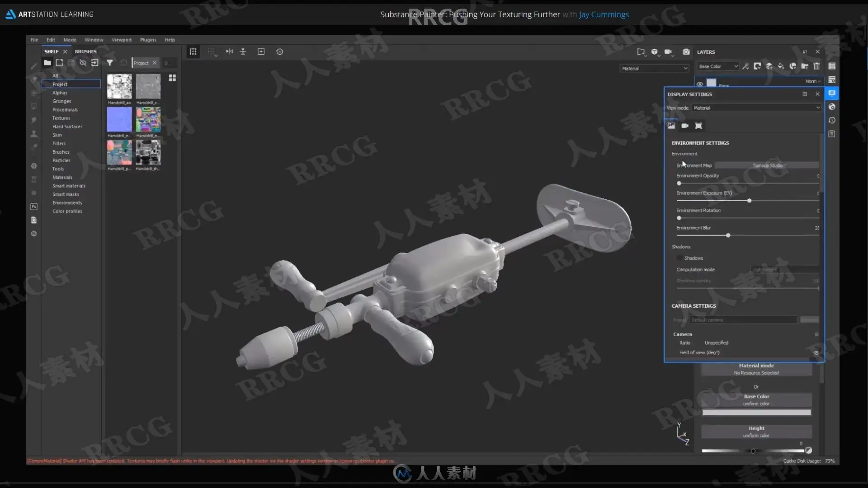The width and height of the screenshot is (868, 488).
Task: Switch shelf thumbnails grid size icon
Action: click(x=172, y=78)
